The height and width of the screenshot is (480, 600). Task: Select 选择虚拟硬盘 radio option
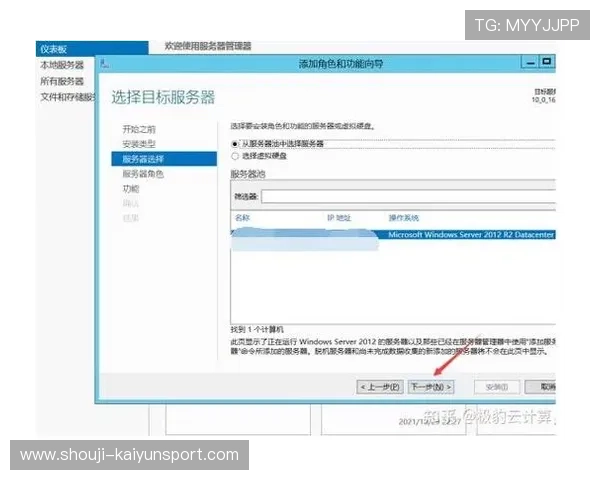(x=235, y=156)
